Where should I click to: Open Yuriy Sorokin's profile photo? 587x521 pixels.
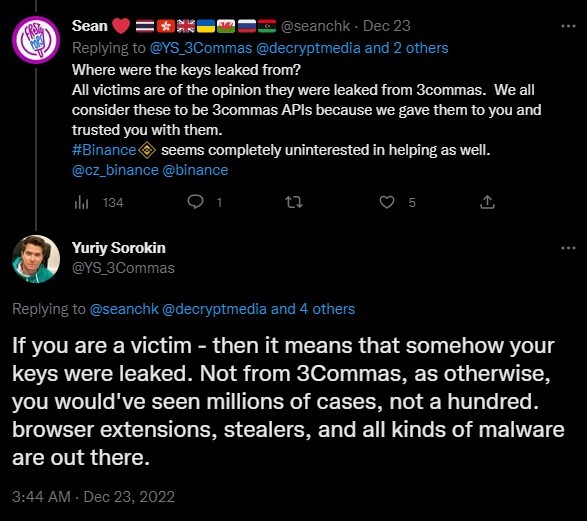[x=36, y=259]
